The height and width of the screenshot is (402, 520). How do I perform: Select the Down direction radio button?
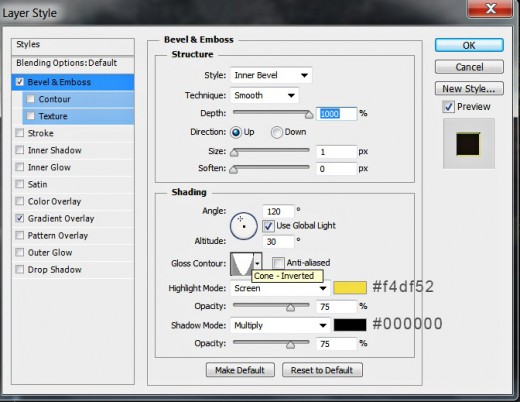[x=277, y=132]
